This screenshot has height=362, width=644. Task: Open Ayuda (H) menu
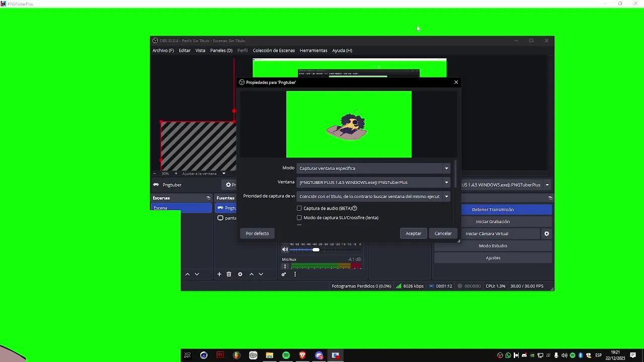point(342,50)
